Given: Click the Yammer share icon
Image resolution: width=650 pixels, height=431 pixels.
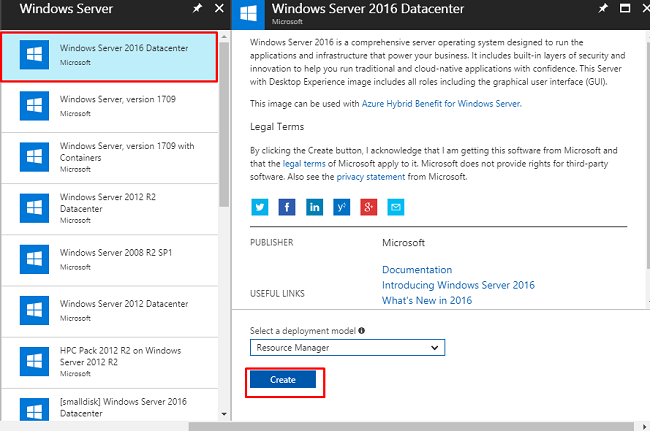Looking at the screenshot, I should click(341, 207).
